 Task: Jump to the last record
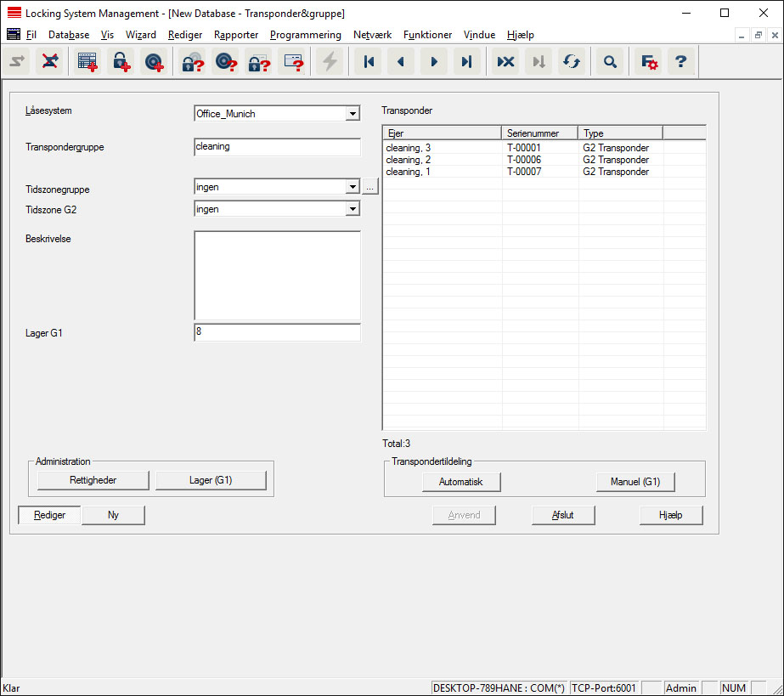(466, 62)
